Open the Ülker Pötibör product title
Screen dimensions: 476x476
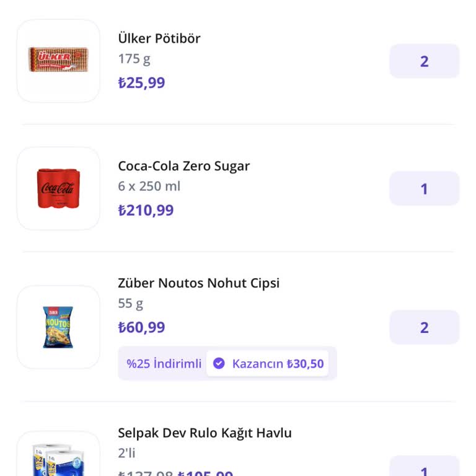coord(159,38)
